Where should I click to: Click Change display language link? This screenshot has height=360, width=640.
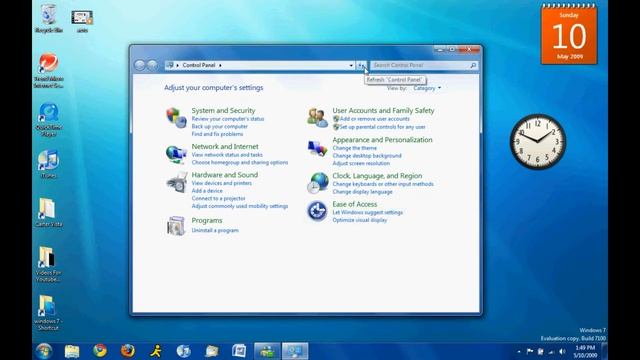(x=362, y=192)
